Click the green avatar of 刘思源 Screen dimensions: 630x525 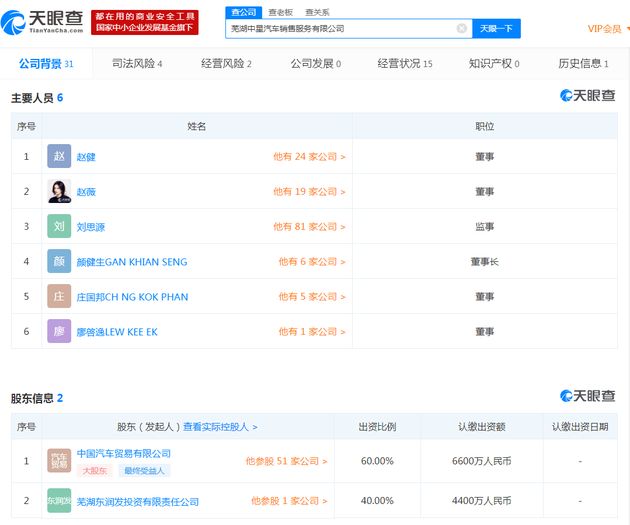click(x=59, y=227)
